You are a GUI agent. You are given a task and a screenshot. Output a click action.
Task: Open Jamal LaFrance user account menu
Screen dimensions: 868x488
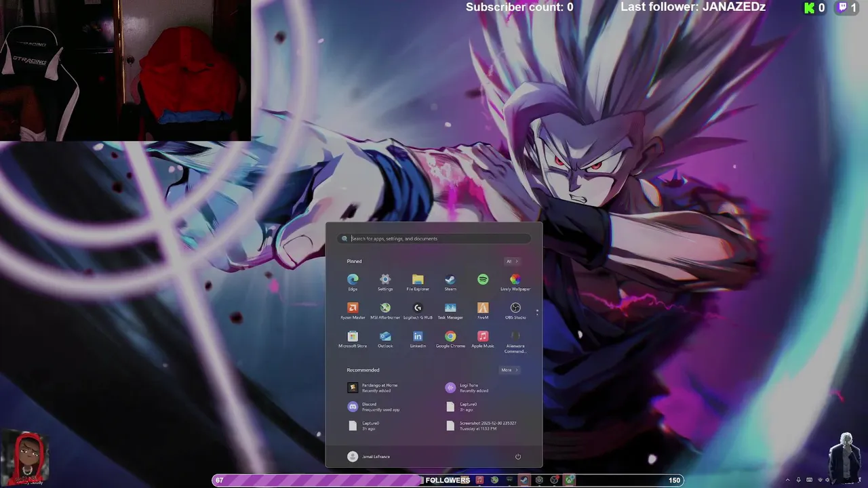(x=369, y=456)
